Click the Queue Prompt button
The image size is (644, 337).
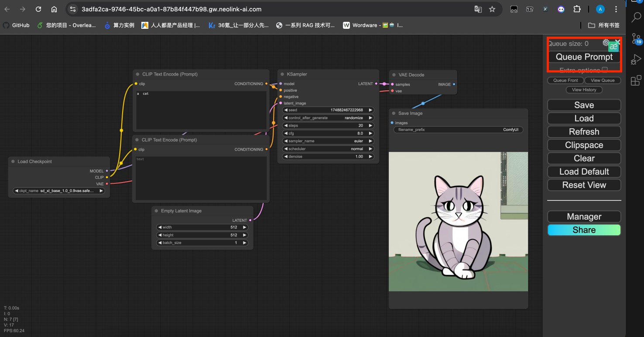584,57
